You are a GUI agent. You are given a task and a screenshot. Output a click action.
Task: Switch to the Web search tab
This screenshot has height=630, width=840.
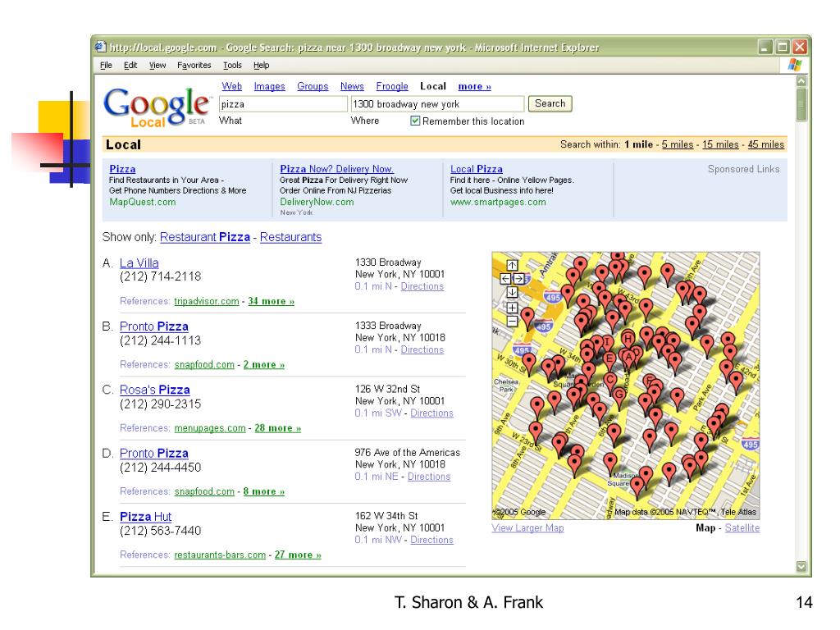coord(231,86)
